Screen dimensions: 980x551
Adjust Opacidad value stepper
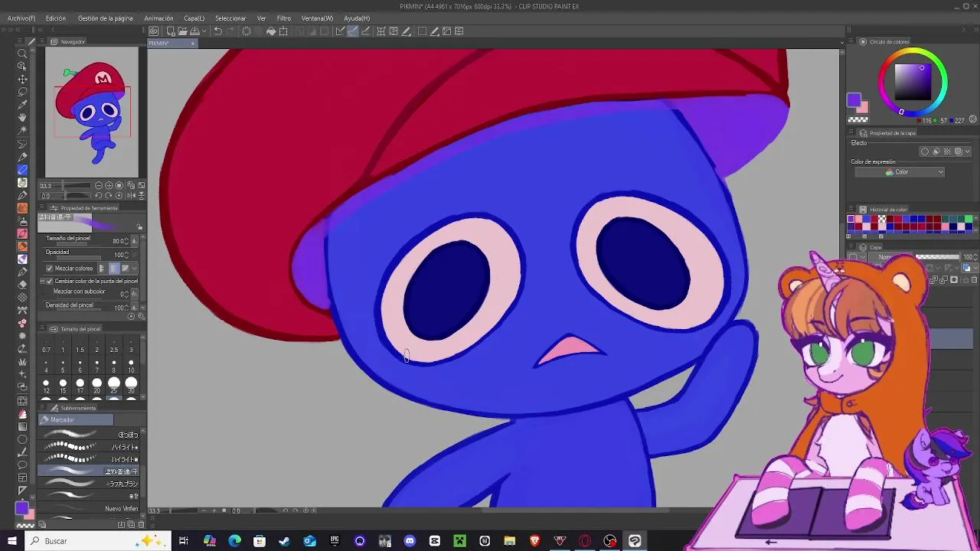tap(127, 255)
